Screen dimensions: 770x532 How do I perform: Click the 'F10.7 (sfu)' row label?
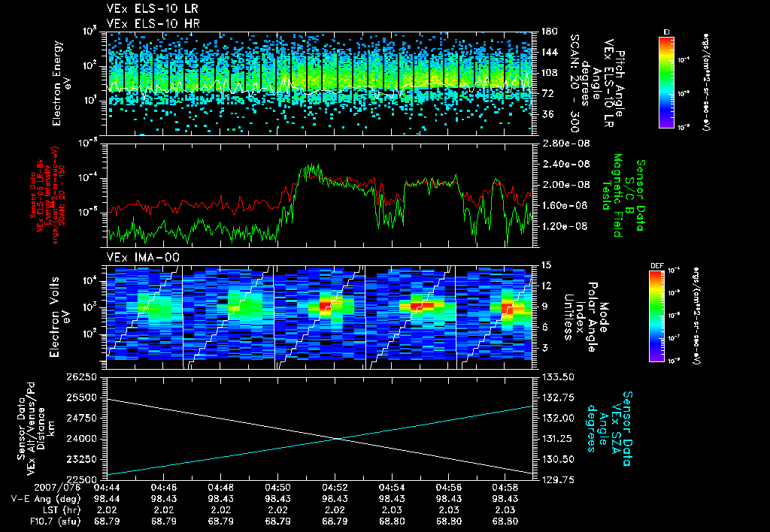55,521
